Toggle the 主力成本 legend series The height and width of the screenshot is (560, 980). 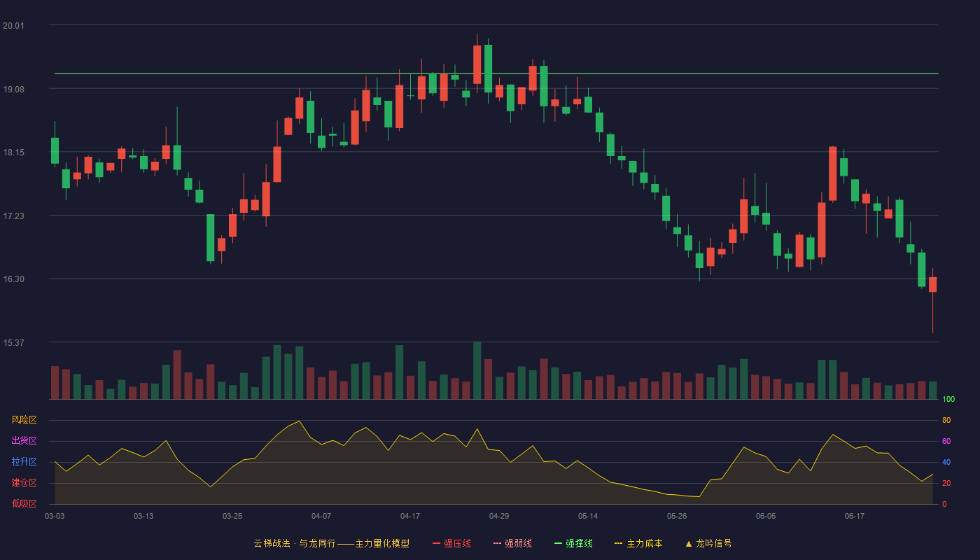pyautogui.click(x=638, y=543)
